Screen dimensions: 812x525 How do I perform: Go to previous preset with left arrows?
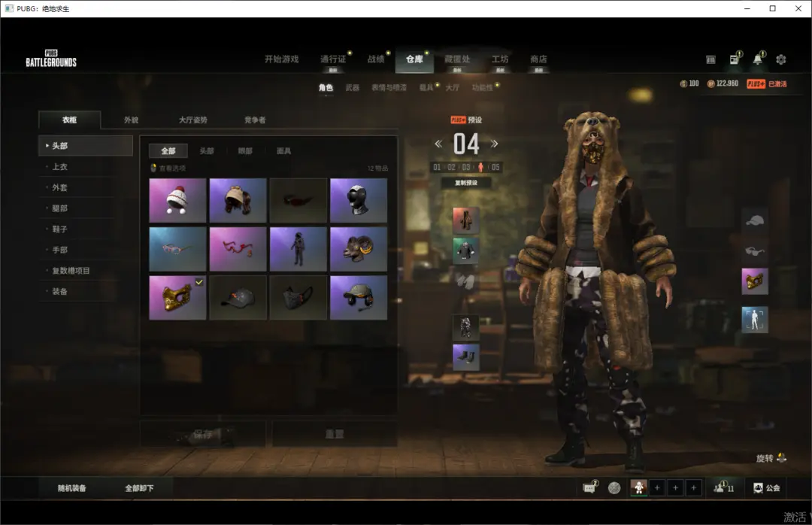(x=438, y=144)
